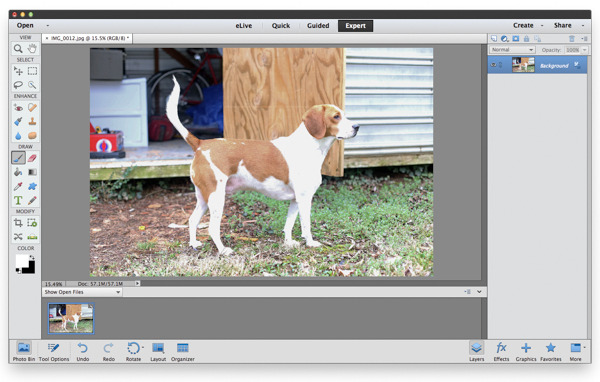Toggle the Layers panel button

tap(476, 351)
